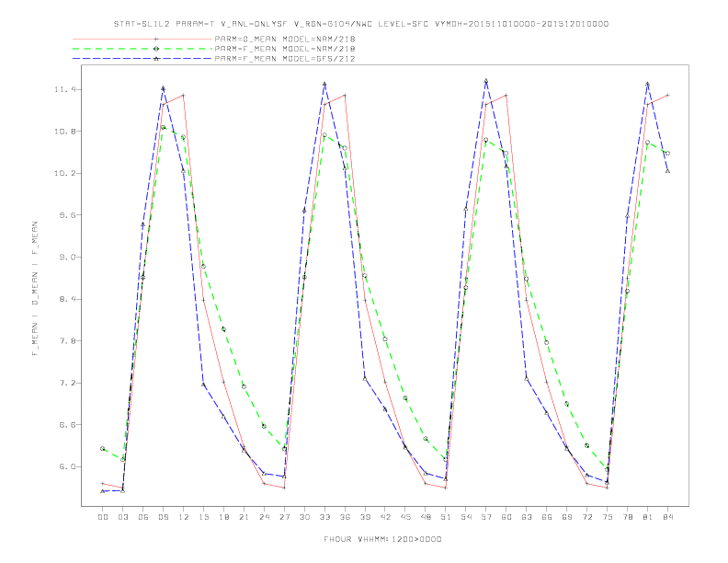Click x-axis tick label 54
This screenshot has width=728, height=563.
(466, 517)
